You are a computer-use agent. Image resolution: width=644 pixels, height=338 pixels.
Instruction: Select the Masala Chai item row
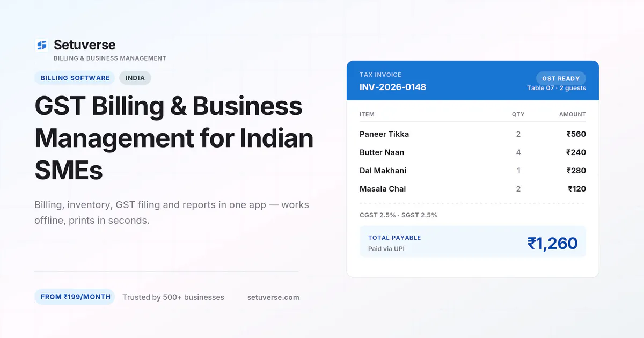tap(473, 189)
